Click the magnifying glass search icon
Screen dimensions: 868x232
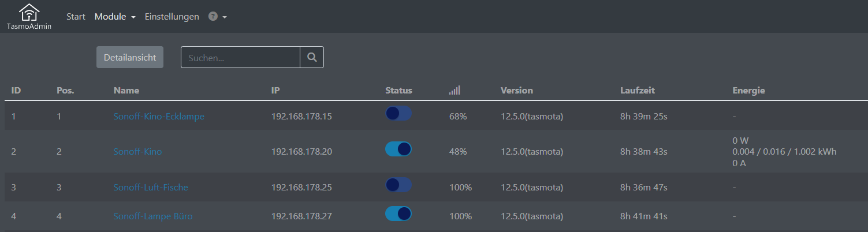(x=312, y=57)
